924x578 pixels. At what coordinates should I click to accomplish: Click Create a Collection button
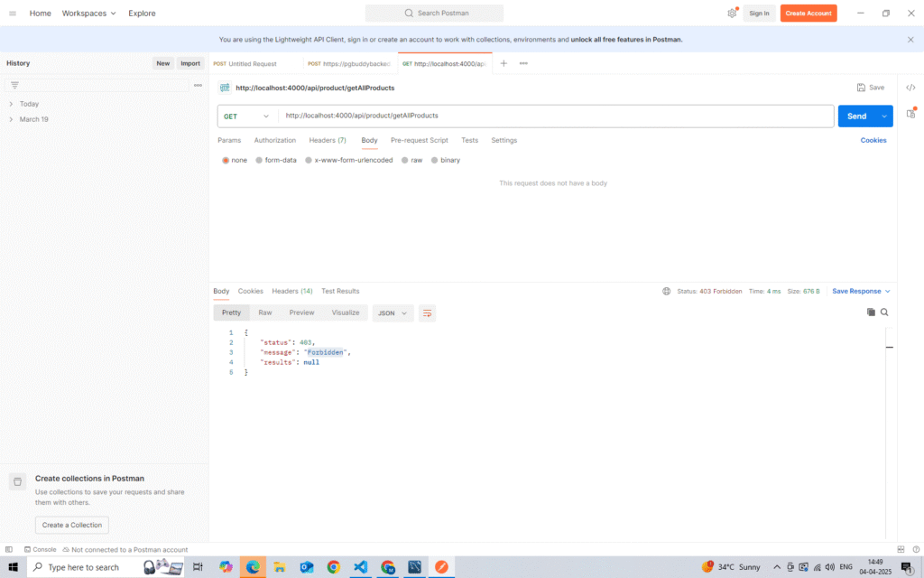(72, 525)
